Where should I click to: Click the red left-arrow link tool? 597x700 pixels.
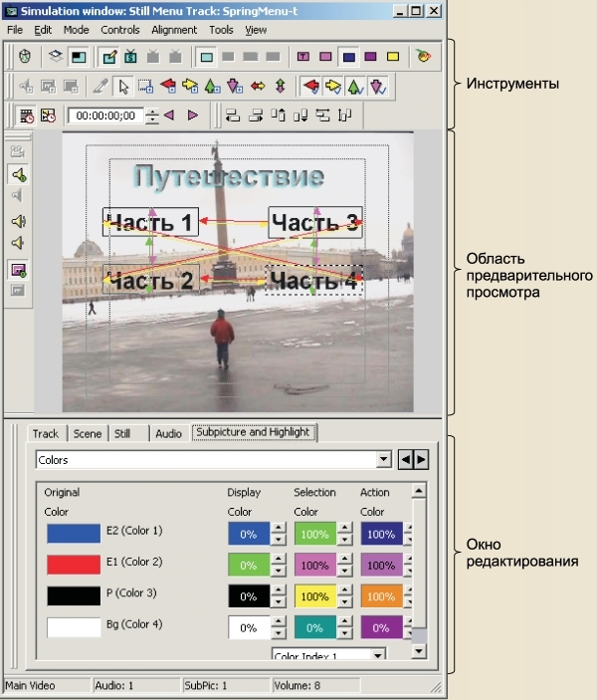point(168,87)
